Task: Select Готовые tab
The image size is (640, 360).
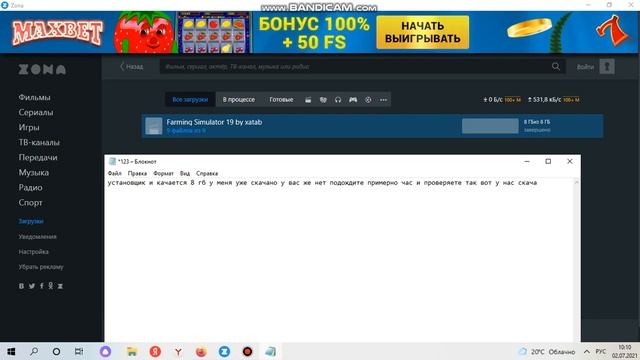Action: (x=281, y=100)
